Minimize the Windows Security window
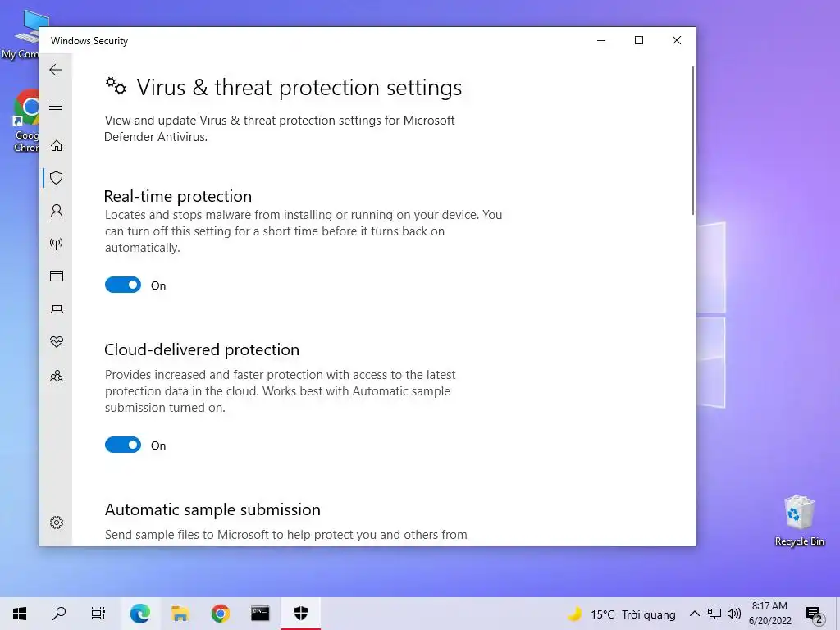 pyautogui.click(x=601, y=40)
